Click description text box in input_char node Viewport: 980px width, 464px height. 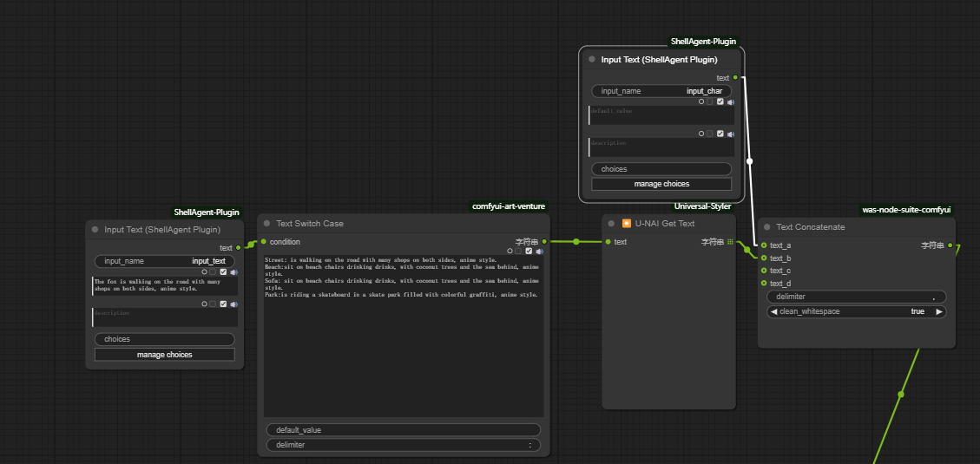tap(661, 147)
